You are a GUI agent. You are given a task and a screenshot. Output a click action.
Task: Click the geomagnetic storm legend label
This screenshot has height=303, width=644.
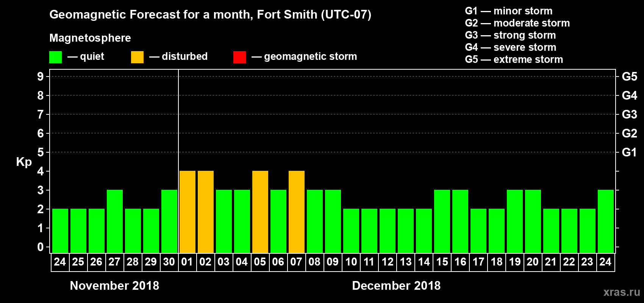click(311, 57)
